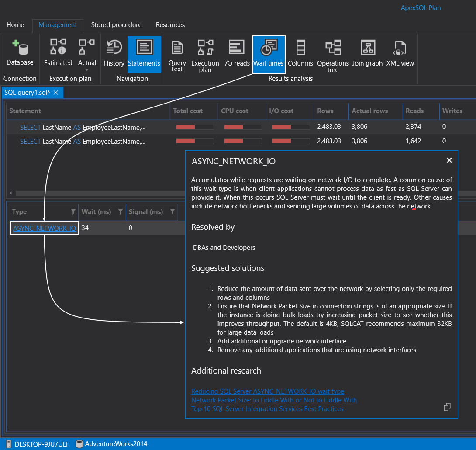This screenshot has width=476, height=450.
Task: Click the database icon in status bar
Action: tap(79, 444)
